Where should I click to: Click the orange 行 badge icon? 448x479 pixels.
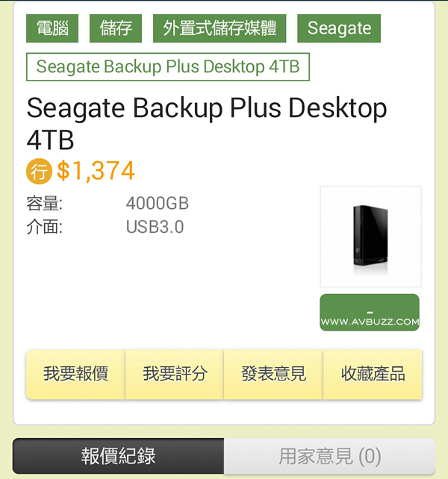coord(39,171)
